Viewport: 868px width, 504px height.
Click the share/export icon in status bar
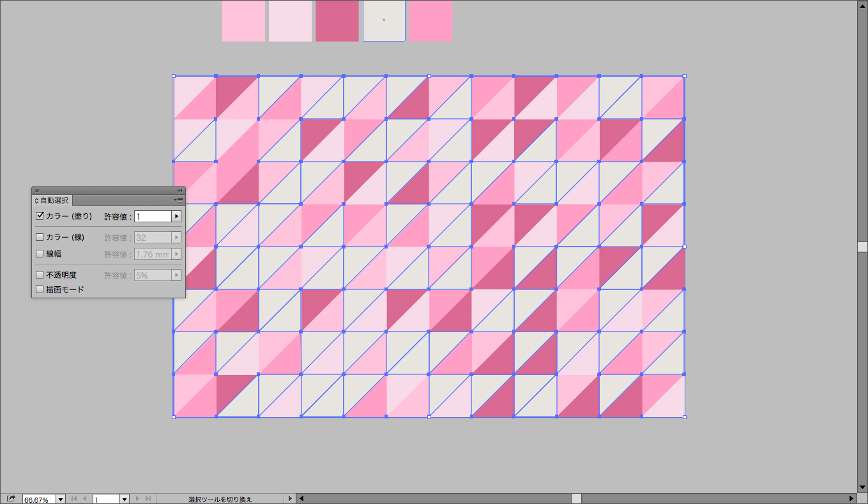point(11,499)
